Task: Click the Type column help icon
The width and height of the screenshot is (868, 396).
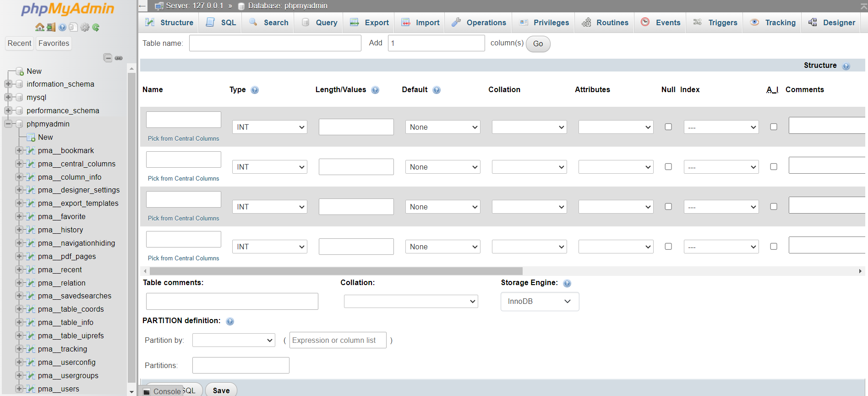Action: [x=255, y=90]
